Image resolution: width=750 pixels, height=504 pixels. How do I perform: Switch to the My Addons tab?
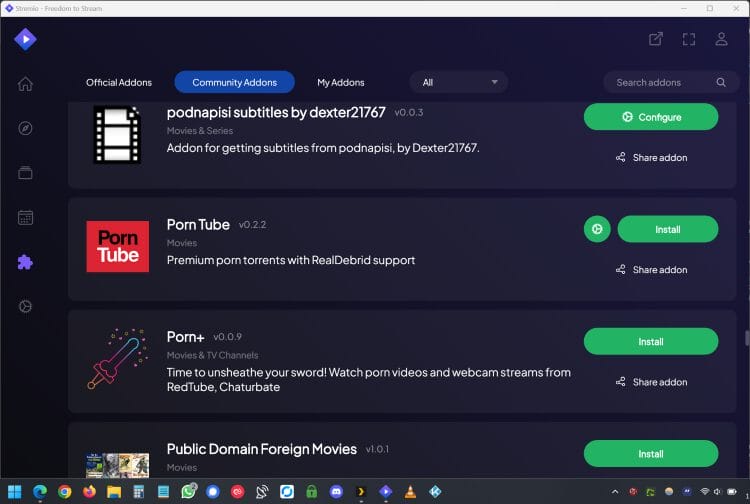[x=341, y=82]
